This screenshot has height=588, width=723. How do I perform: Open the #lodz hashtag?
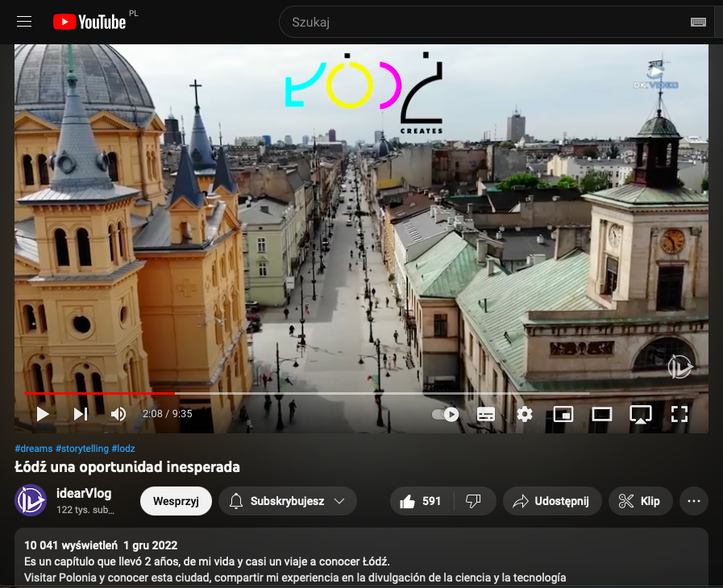[x=123, y=449]
